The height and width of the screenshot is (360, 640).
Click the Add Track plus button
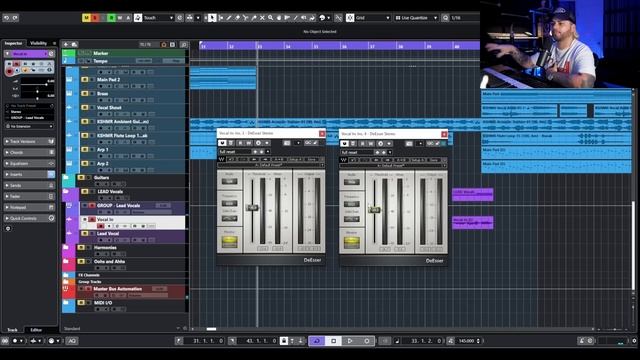[66, 44]
